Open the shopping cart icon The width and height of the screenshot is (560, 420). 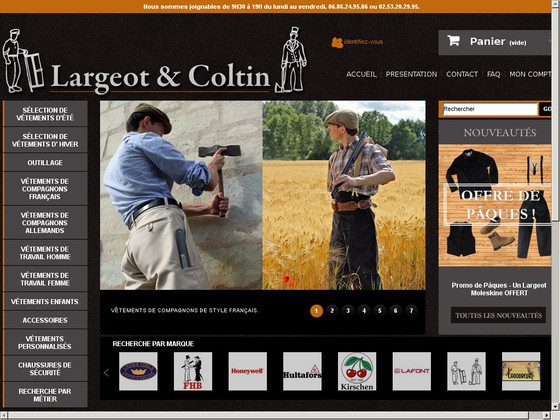click(x=453, y=41)
